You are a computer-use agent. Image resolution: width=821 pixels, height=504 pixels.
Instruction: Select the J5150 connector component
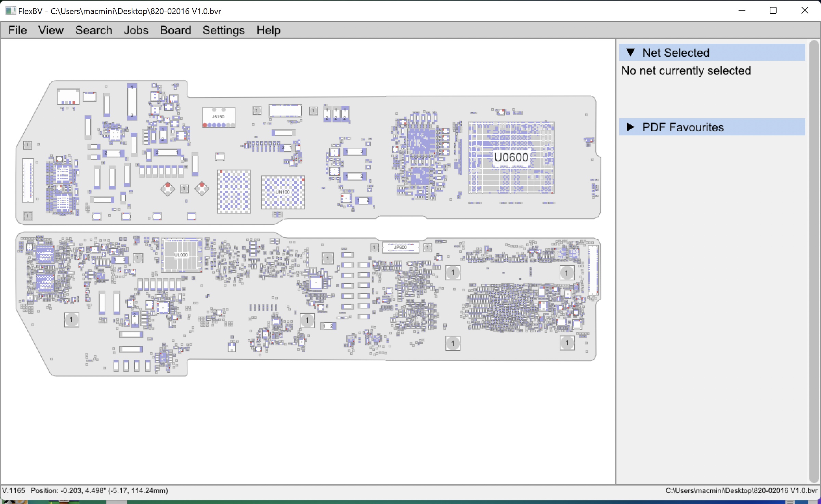pos(218,117)
